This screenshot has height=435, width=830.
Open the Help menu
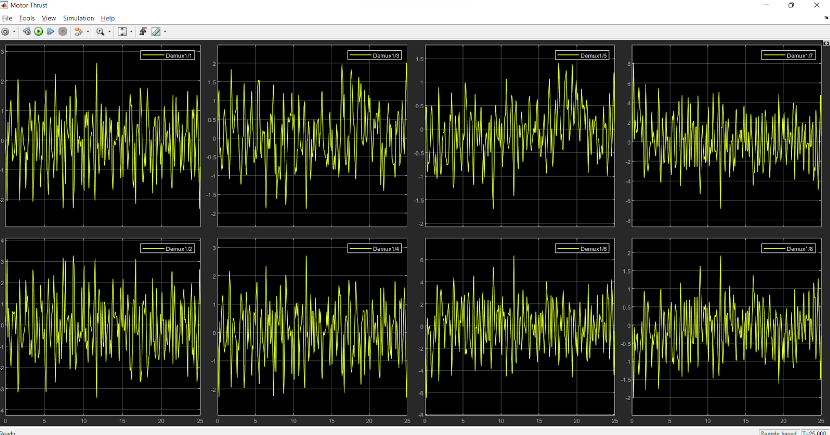(x=108, y=18)
